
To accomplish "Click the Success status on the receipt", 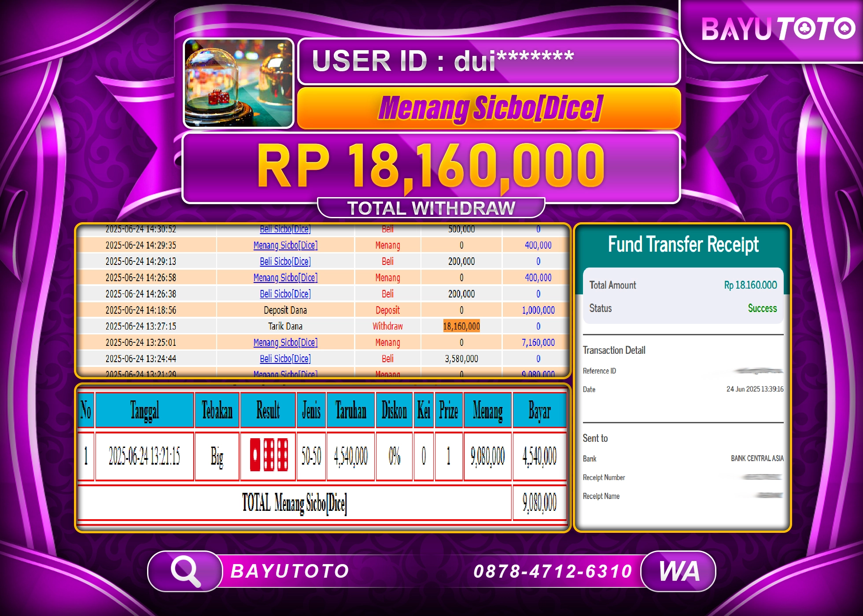I will (762, 308).
